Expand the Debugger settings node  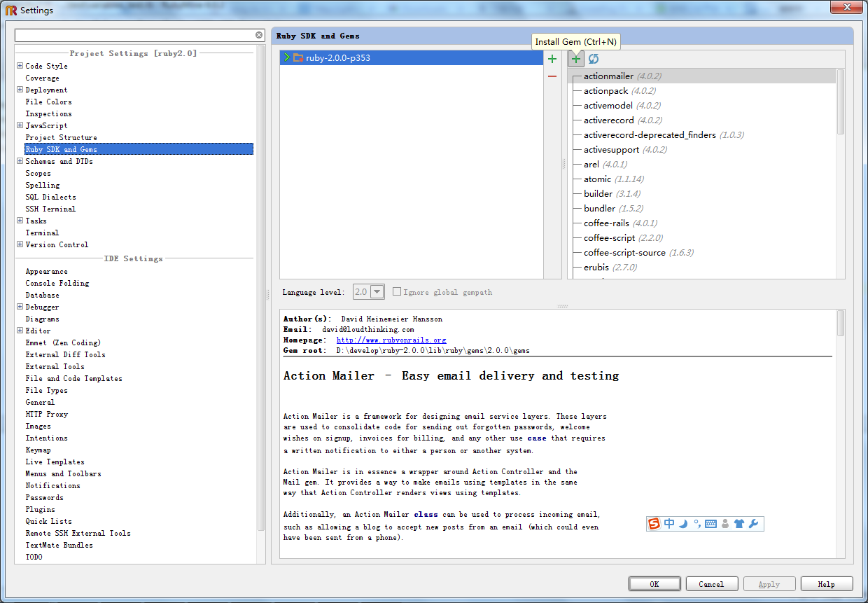click(20, 307)
